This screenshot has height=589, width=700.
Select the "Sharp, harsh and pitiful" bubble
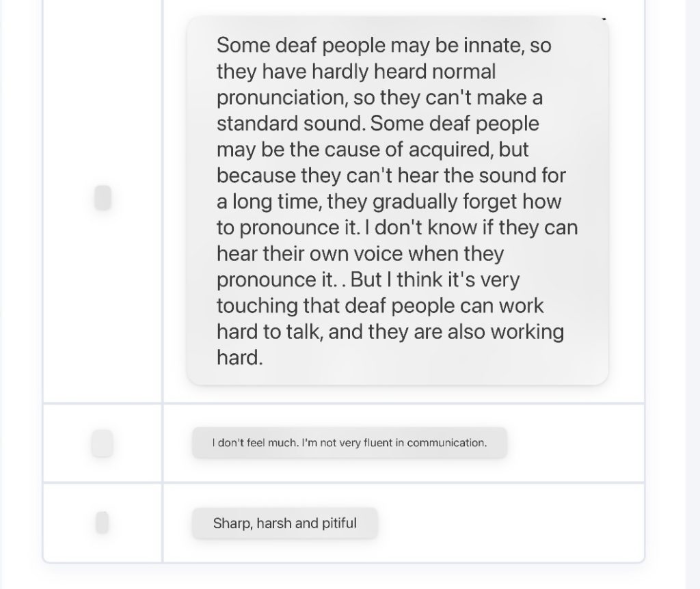pyautogui.click(x=284, y=524)
